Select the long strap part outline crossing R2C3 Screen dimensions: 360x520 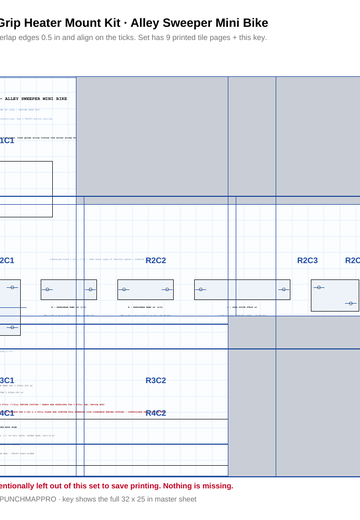[x=242, y=289]
